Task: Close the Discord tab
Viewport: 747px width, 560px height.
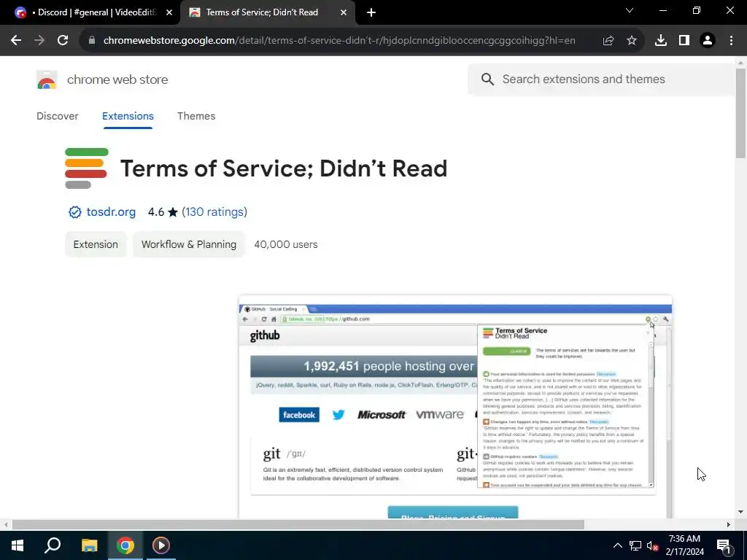Action: (x=169, y=13)
